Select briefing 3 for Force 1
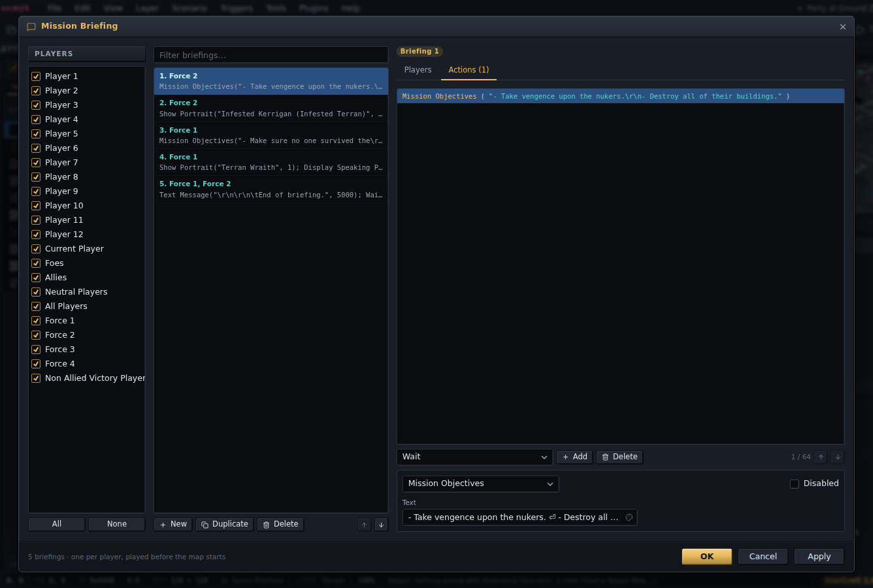This screenshot has height=588, width=873. (271, 135)
